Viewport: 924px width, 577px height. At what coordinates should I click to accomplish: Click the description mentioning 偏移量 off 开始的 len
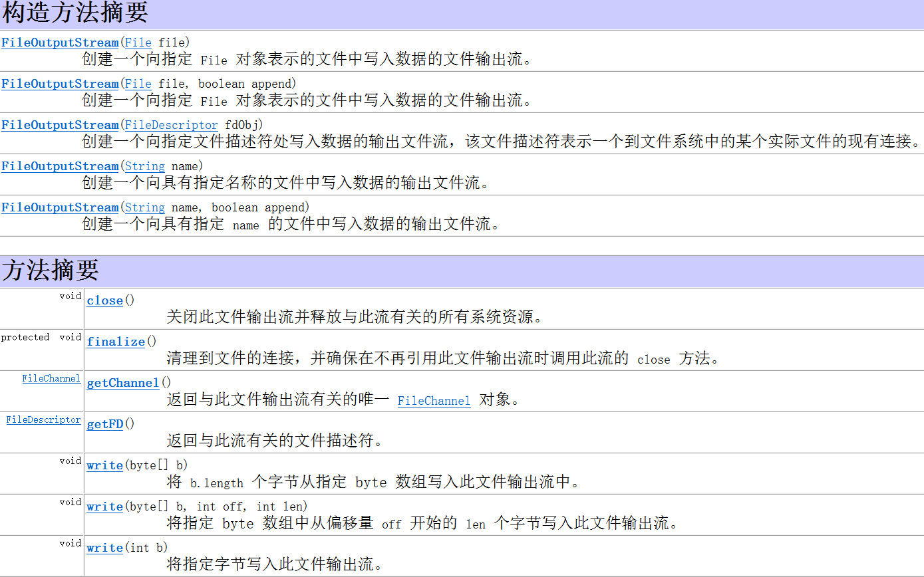click(x=423, y=523)
